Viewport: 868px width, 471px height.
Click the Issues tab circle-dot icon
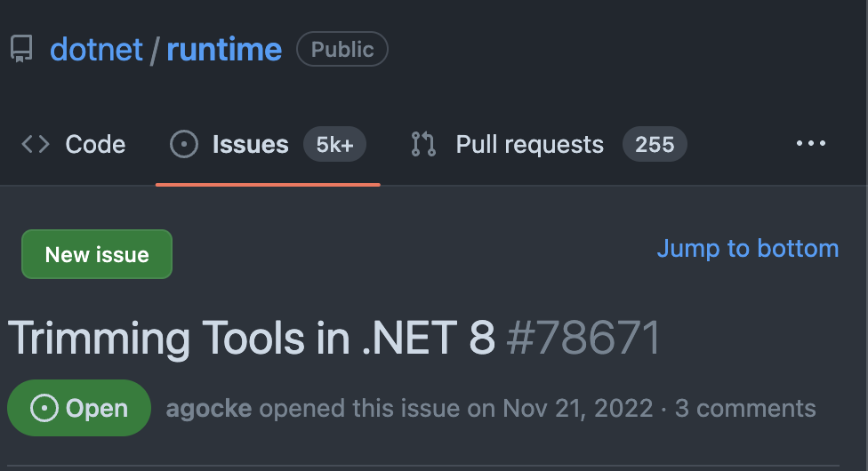point(184,145)
